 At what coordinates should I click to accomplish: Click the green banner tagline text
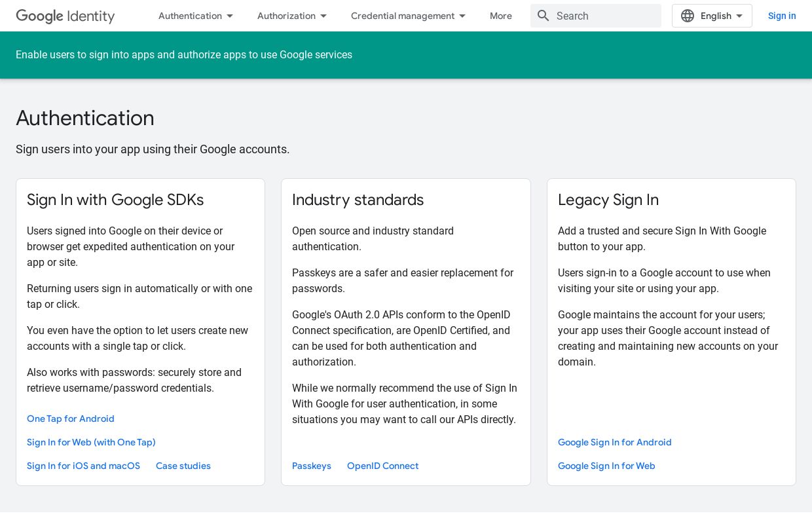(x=184, y=55)
